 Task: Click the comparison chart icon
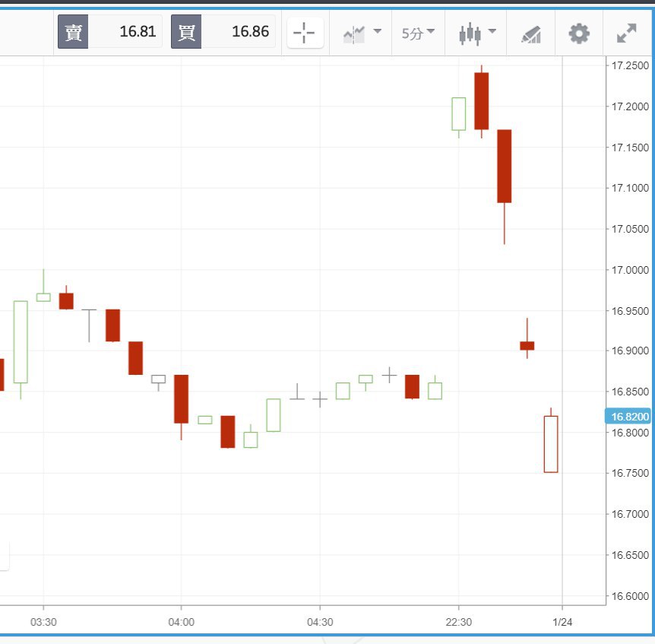(354, 33)
